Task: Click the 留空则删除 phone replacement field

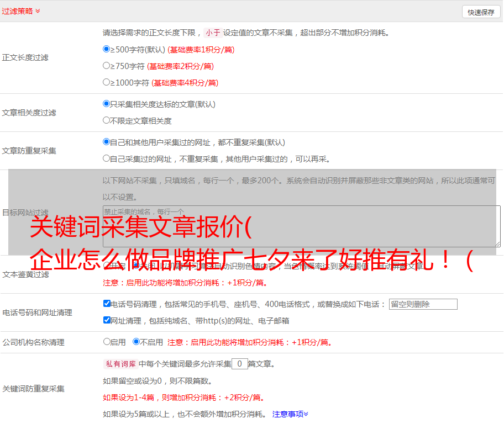Action: 423,304
